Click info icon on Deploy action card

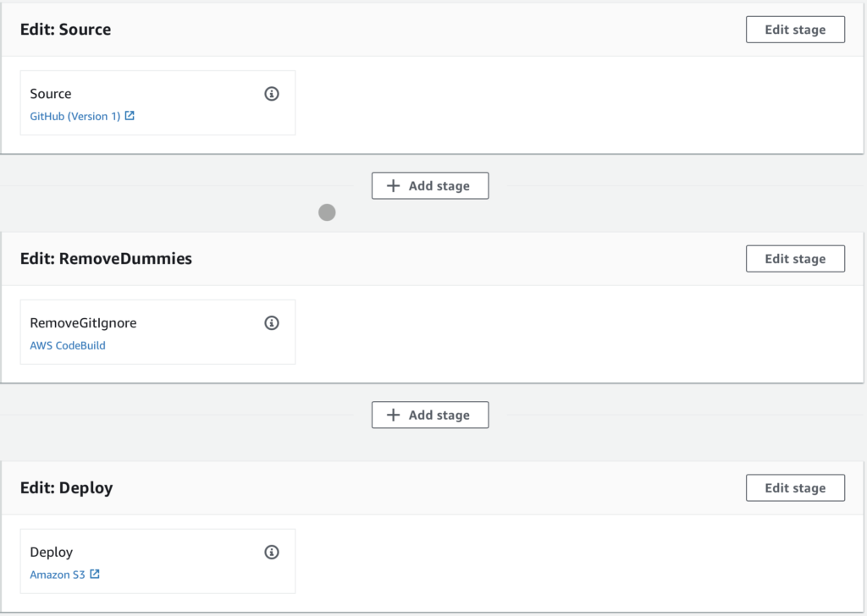[x=272, y=553]
